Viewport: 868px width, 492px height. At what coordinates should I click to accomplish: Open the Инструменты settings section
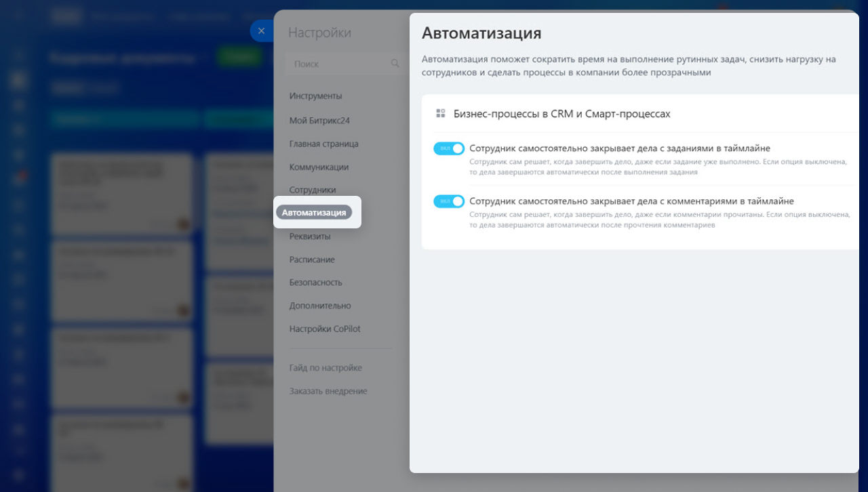click(316, 96)
